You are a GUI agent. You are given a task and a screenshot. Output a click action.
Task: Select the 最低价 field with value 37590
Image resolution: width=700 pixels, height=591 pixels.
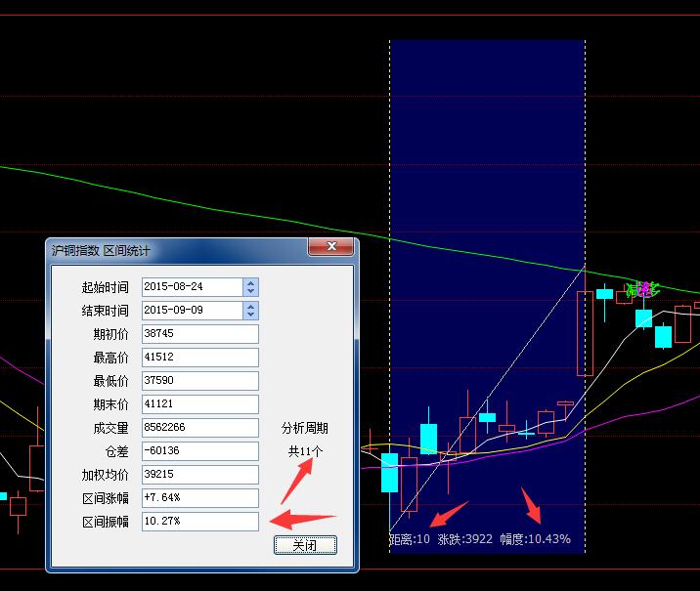click(x=199, y=381)
